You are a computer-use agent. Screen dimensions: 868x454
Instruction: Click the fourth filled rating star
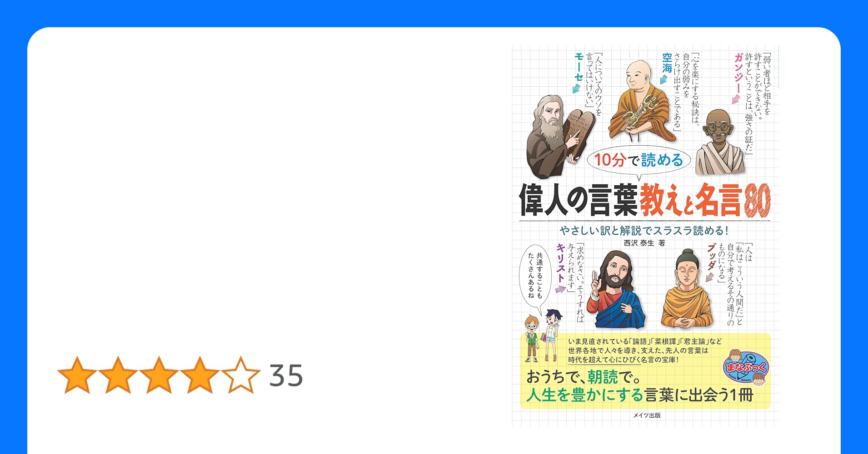pyautogui.click(x=200, y=375)
